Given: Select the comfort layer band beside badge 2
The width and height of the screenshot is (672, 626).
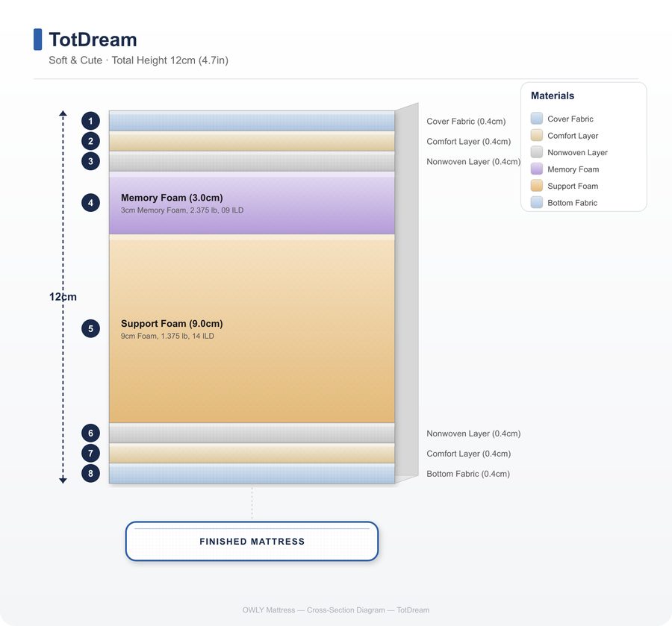Looking at the screenshot, I should (252, 141).
